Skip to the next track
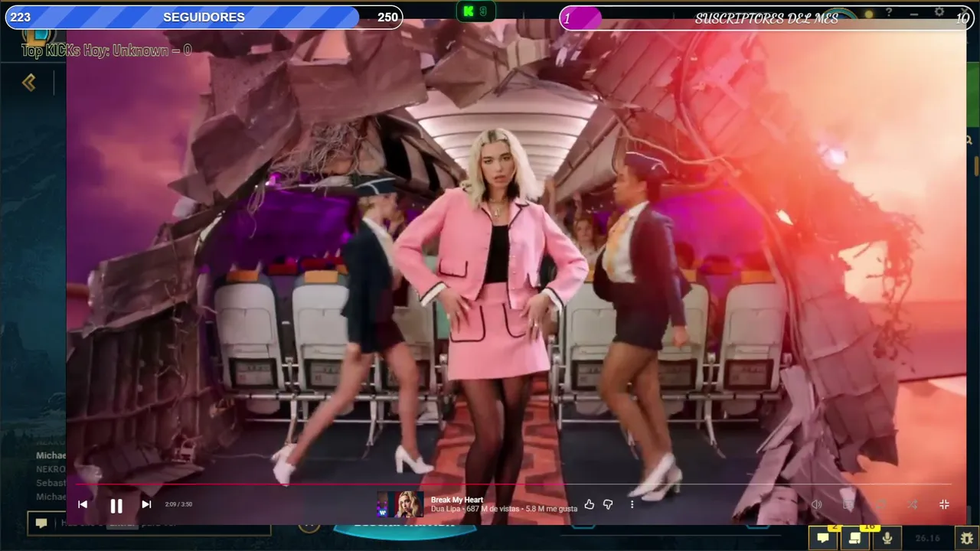Image resolution: width=980 pixels, height=551 pixels. pos(146,504)
